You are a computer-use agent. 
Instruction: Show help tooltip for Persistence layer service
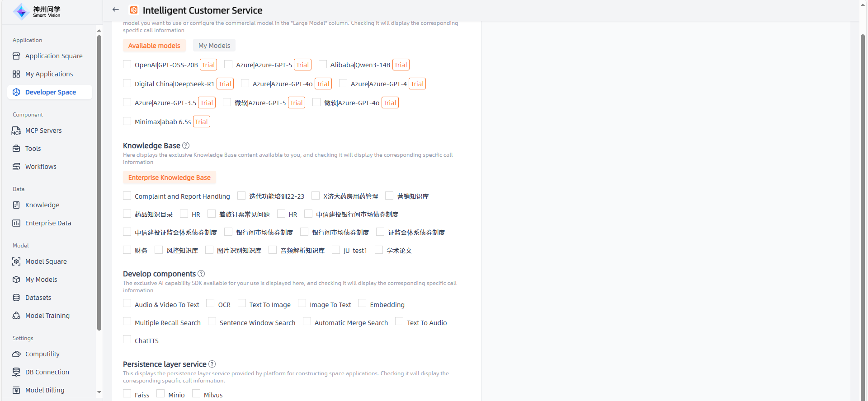212,364
